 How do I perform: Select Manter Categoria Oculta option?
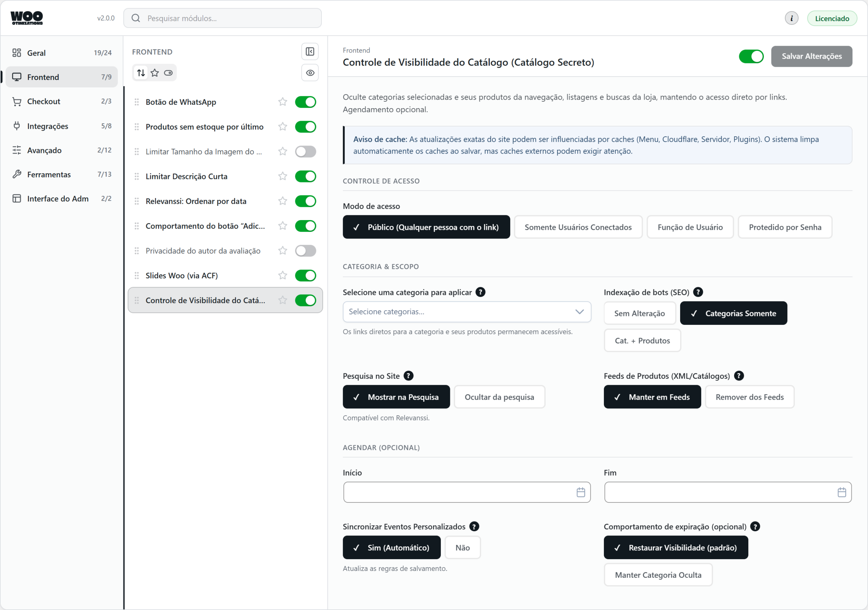[x=658, y=574]
